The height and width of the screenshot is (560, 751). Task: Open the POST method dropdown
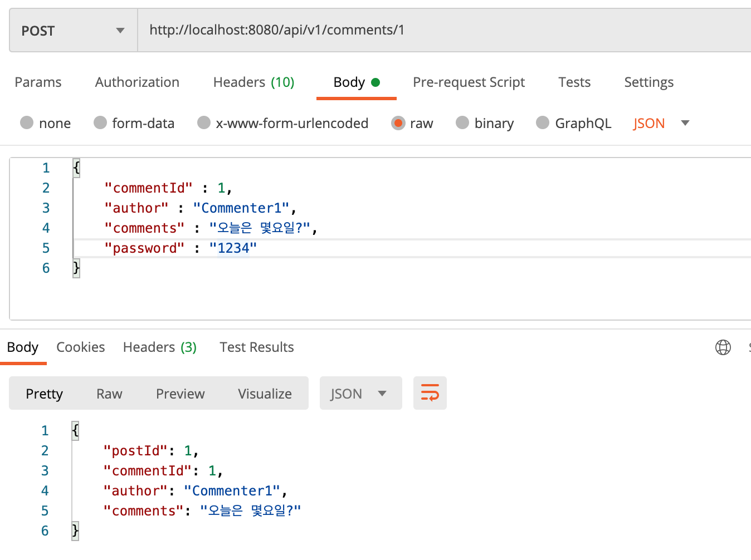(x=74, y=31)
